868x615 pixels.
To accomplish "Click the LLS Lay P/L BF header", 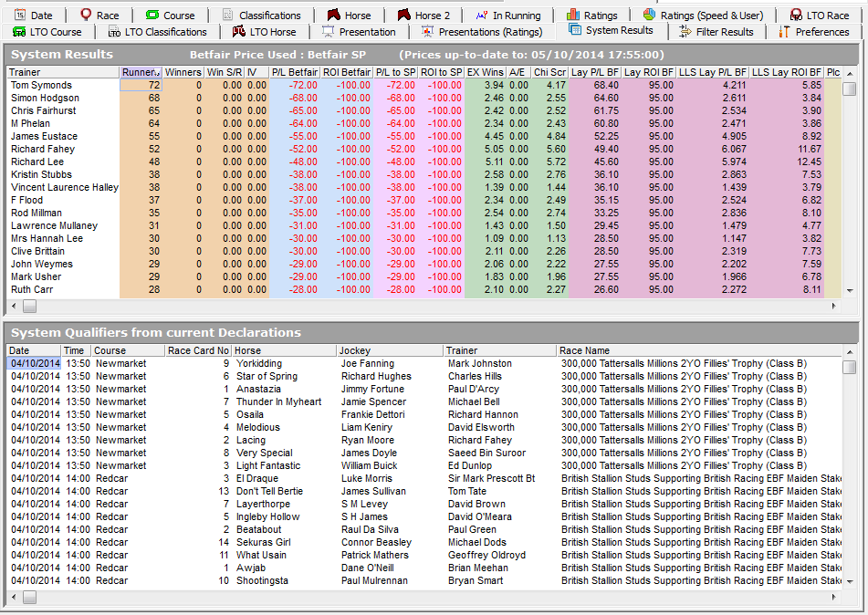I will click(x=713, y=72).
